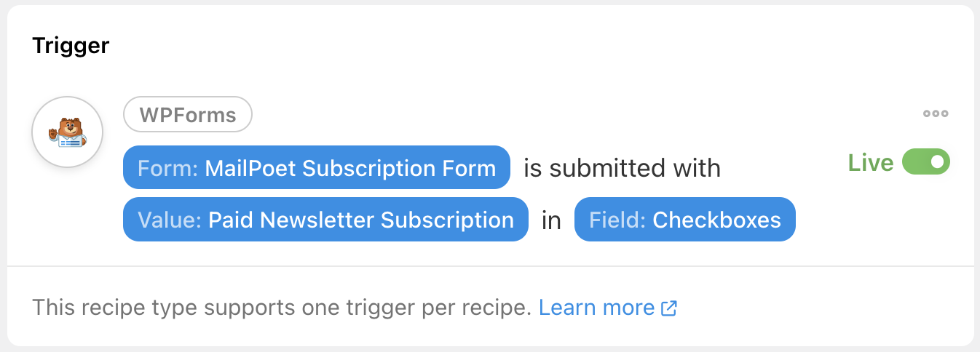980x352 pixels.
Task: Click the word "in" between tokens
Action: tap(551, 220)
